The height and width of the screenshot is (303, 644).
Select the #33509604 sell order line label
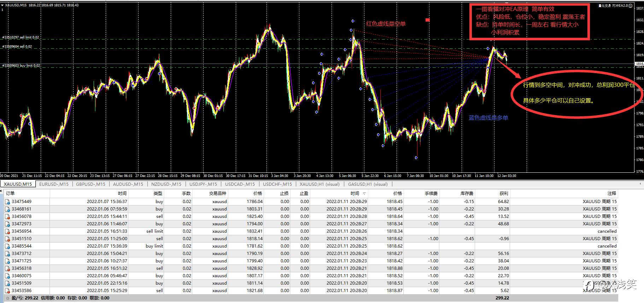17,47
